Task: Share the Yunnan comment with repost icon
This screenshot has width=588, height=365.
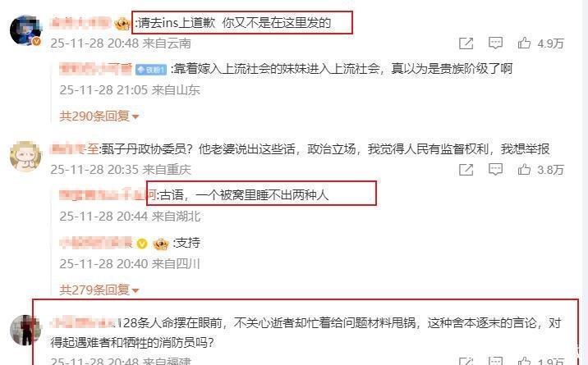Action: [x=466, y=43]
